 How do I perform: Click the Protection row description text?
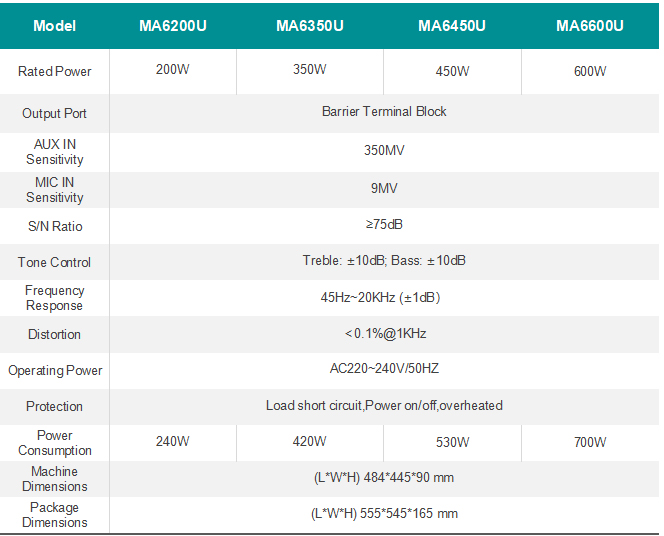(384, 406)
